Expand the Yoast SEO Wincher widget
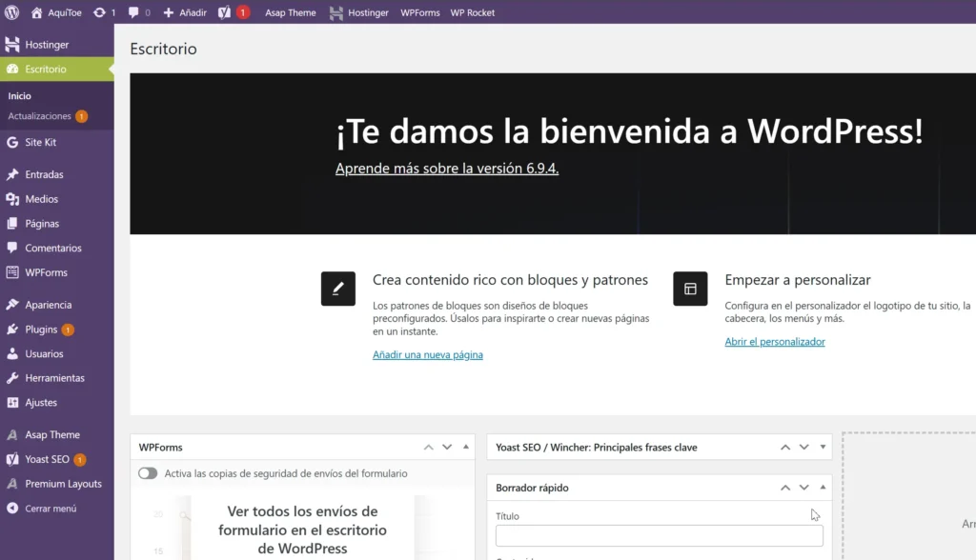Screen dimensions: 976x560 click(823, 447)
